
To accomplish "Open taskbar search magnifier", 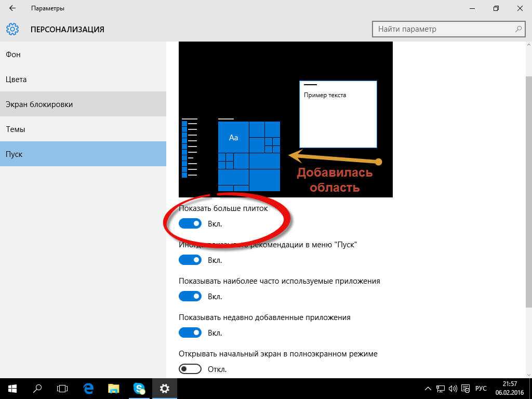I will [37, 388].
